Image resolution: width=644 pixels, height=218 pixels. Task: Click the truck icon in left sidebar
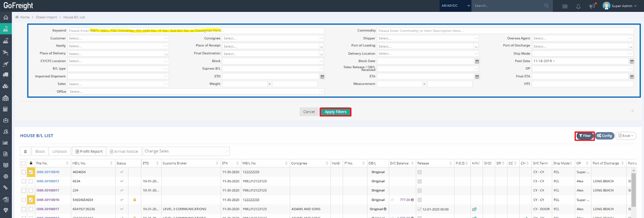[x=6, y=75]
